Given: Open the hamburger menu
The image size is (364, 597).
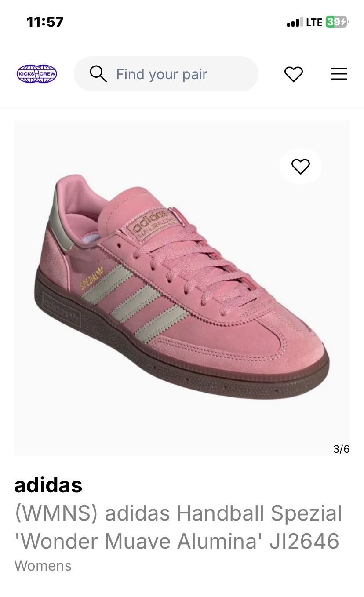Looking at the screenshot, I should [339, 74].
